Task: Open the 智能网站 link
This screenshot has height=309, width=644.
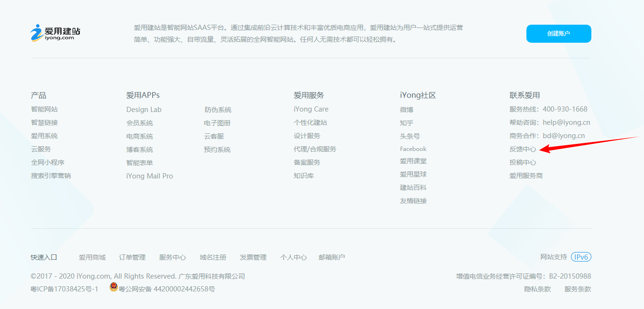Action: [45, 109]
